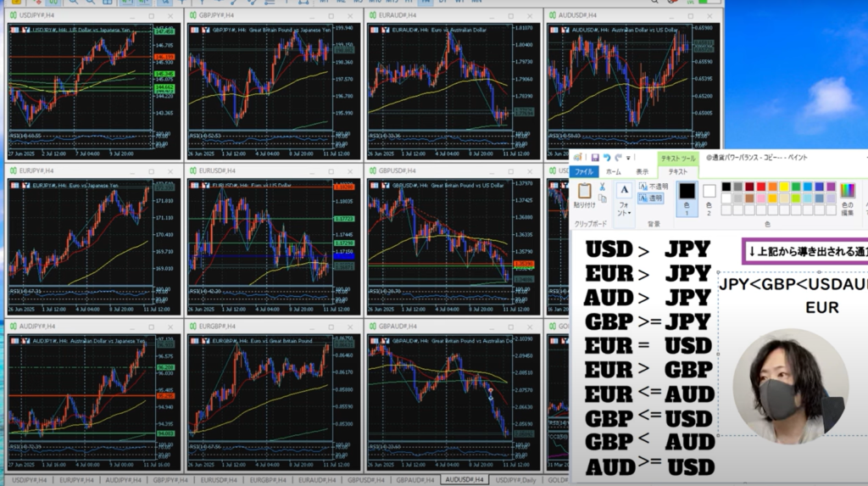Click the 貼り付け paste clipboard icon
This screenshot has height=486, width=868.
pos(585,191)
